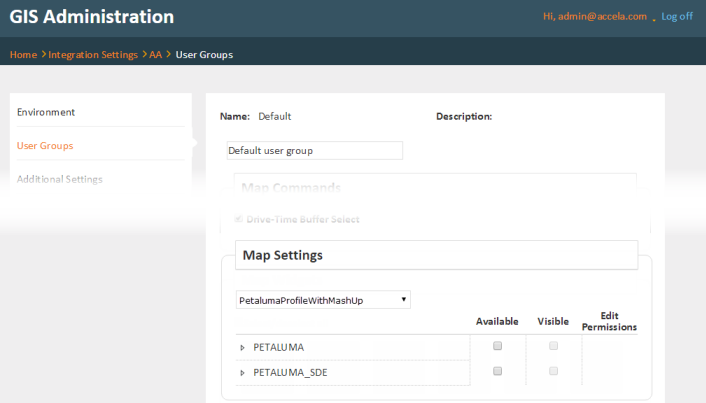The width and height of the screenshot is (706, 403).
Task: Select User Groups in sidebar
Action: 45,146
